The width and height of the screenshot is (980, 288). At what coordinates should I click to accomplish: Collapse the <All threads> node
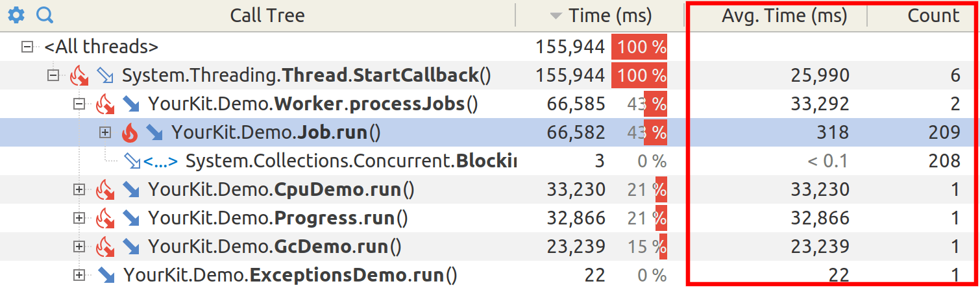click(27, 47)
